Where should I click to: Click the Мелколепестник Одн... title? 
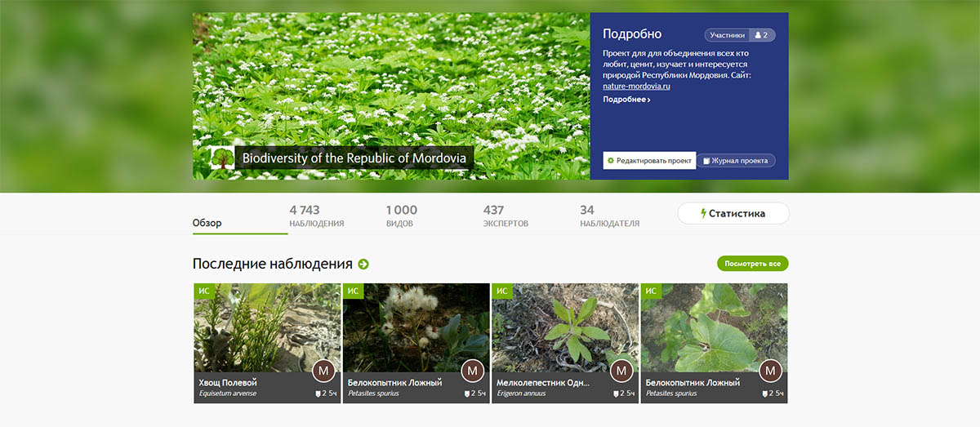(x=543, y=382)
